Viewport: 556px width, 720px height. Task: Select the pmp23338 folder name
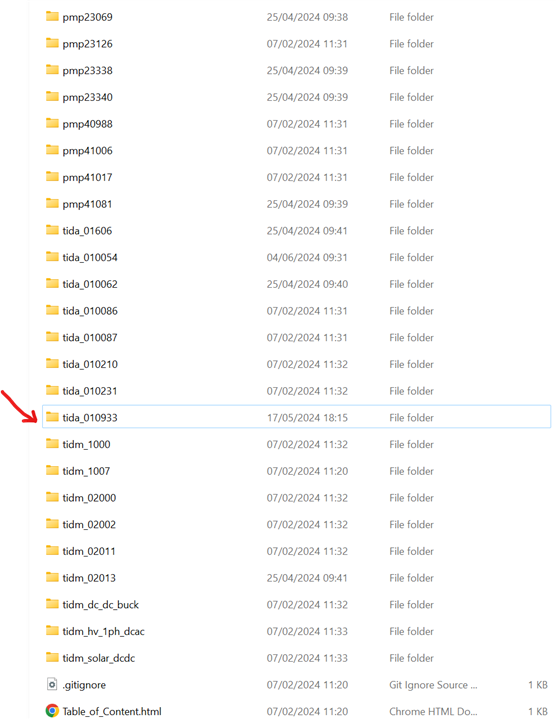[88, 70]
